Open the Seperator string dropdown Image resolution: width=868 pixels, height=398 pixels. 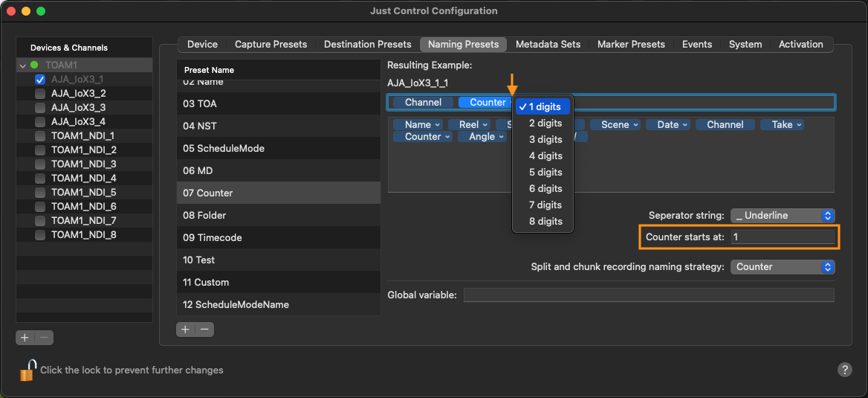pos(783,216)
